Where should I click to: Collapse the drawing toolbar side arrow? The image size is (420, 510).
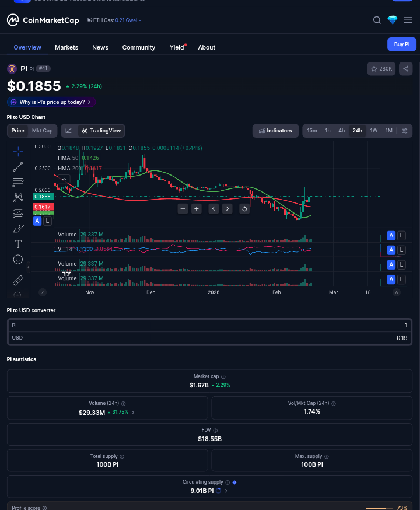click(x=29, y=267)
